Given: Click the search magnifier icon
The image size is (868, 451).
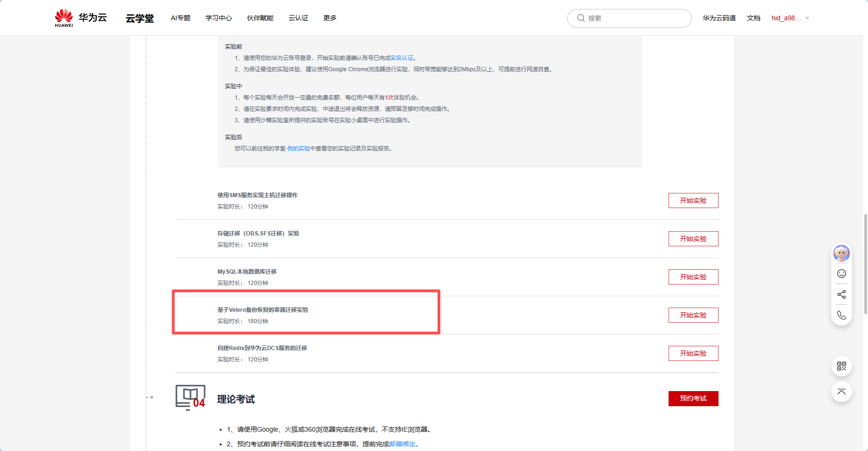Looking at the screenshot, I should [581, 18].
